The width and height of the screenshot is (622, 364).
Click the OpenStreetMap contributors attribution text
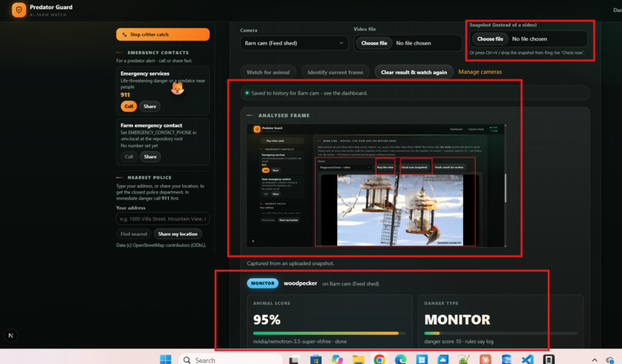161,245
